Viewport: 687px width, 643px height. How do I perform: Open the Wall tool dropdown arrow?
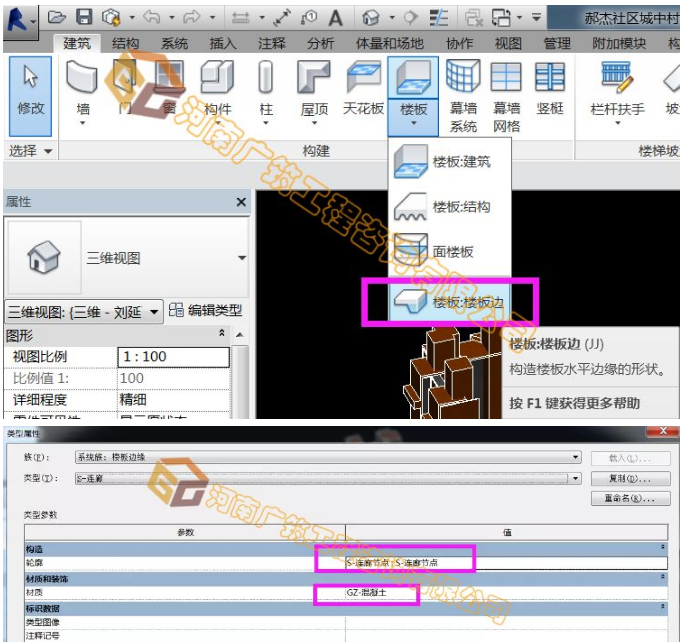(x=82, y=123)
